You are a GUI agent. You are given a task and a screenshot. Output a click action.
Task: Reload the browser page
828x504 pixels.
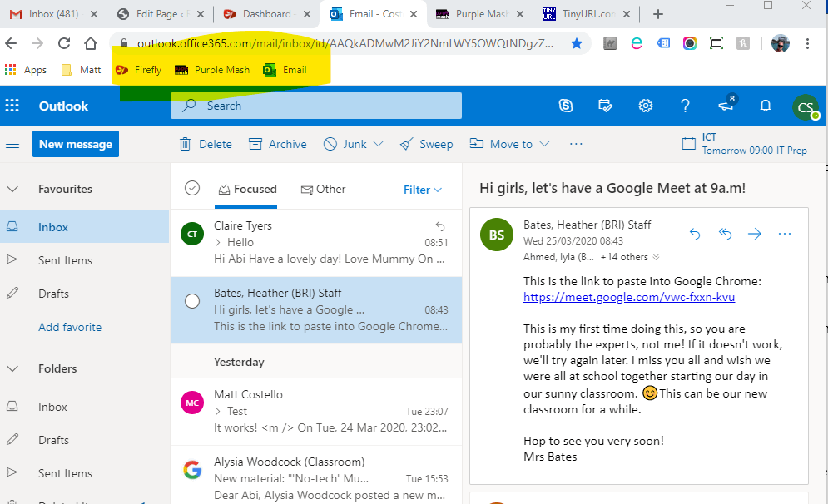pyautogui.click(x=64, y=43)
